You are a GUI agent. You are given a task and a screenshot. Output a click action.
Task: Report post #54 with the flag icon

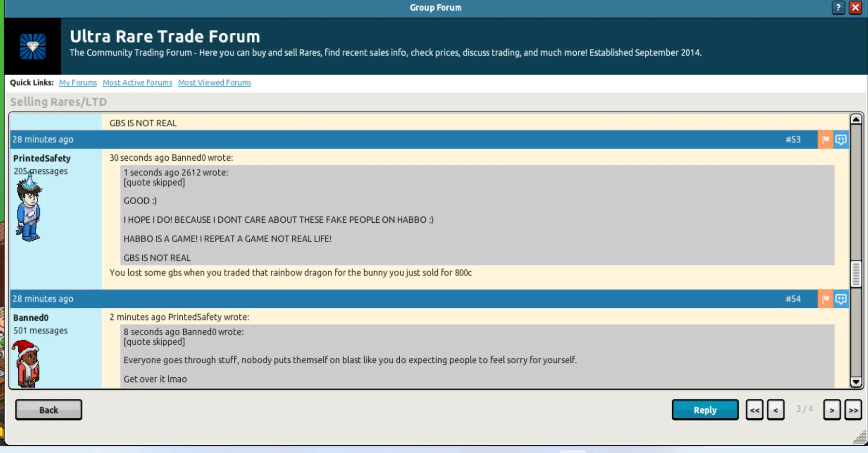(x=825, y=299)
